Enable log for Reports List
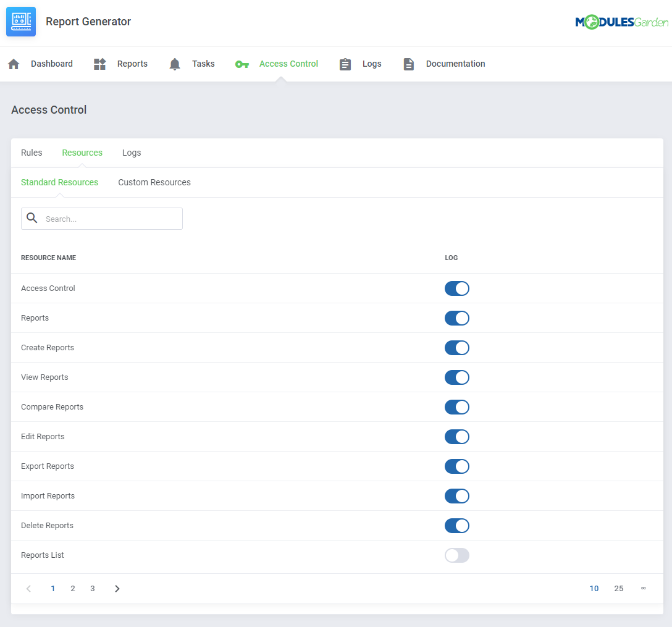The image size is (672, 627). (457, 555)
